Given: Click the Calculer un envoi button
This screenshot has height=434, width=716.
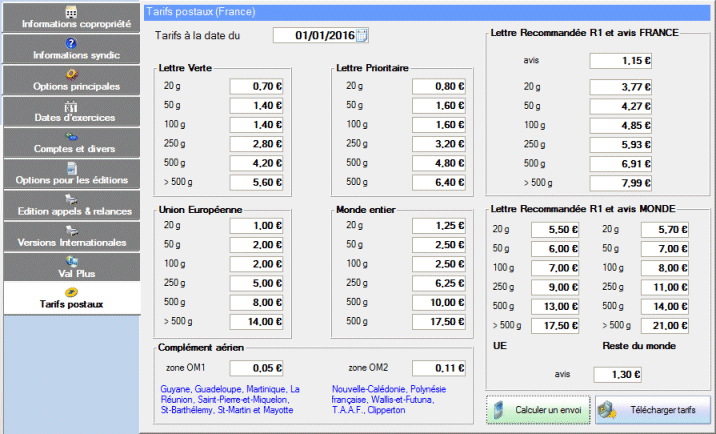Looking at the screenshot, I should (x=537, y=409).
